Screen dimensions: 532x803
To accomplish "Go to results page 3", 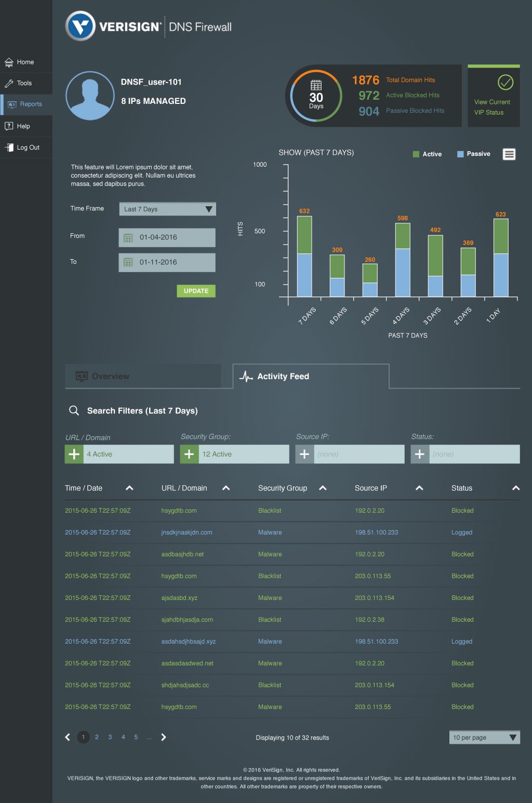I will [x=110, y=737].
